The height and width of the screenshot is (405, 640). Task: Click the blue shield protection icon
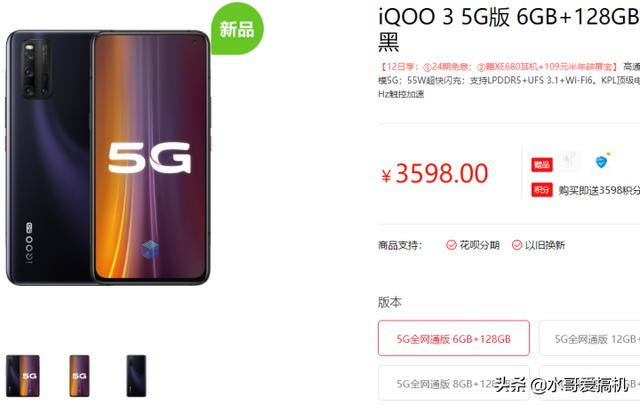tap(602, 161)
